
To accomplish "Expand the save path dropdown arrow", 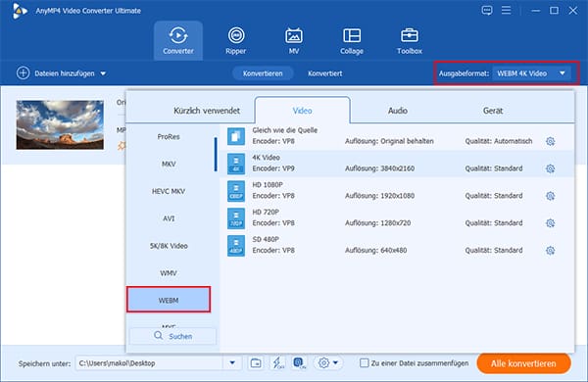I will [x=232, y=362].
